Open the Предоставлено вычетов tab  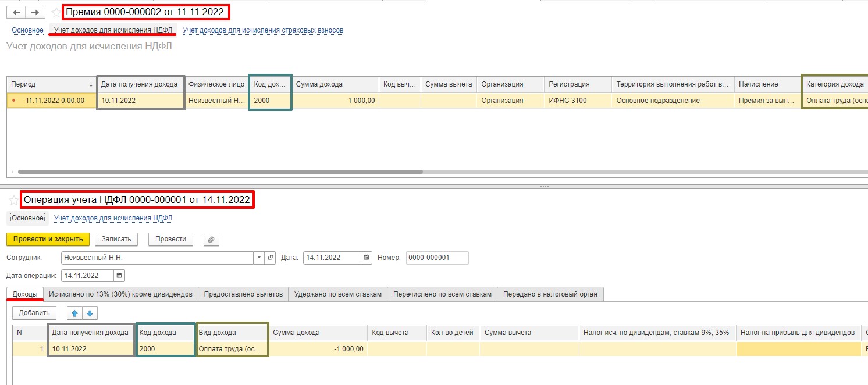[243, 294]
